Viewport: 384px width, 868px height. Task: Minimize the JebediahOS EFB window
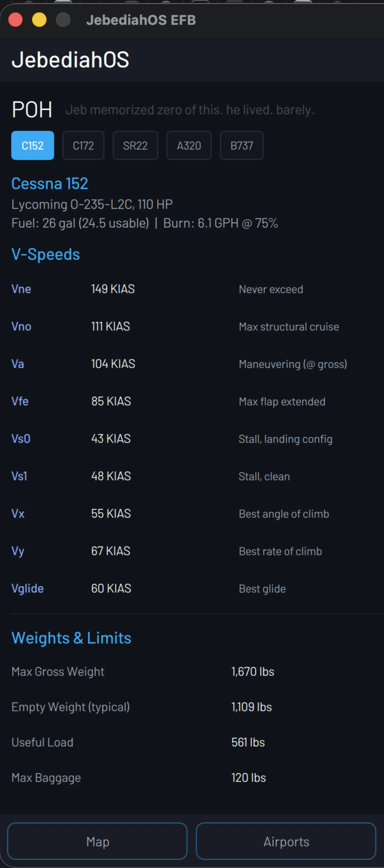[39, 20]
